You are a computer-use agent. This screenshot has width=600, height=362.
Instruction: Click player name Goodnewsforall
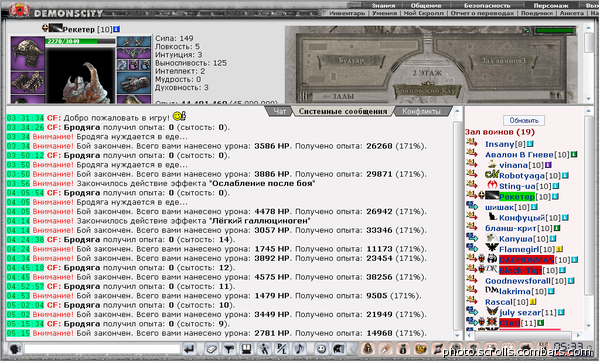(518, 280)
